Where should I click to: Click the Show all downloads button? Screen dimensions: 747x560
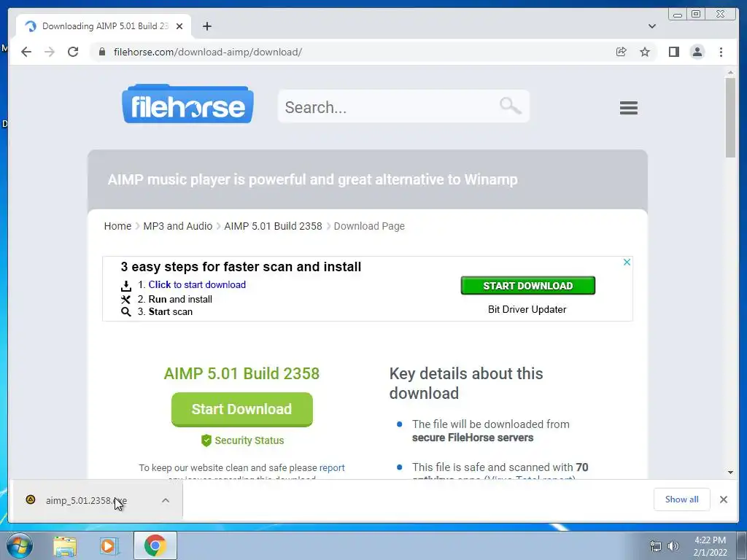tap(682, 499)
